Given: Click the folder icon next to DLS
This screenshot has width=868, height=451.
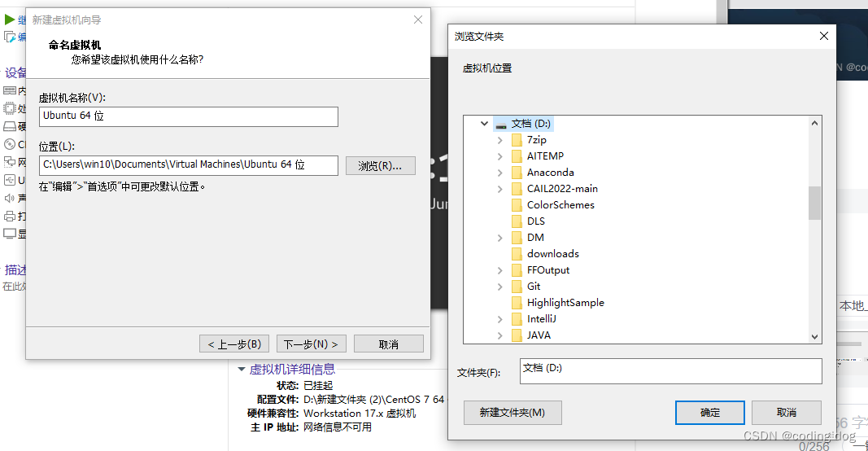Looking at the screenshot, I should 517,221.
